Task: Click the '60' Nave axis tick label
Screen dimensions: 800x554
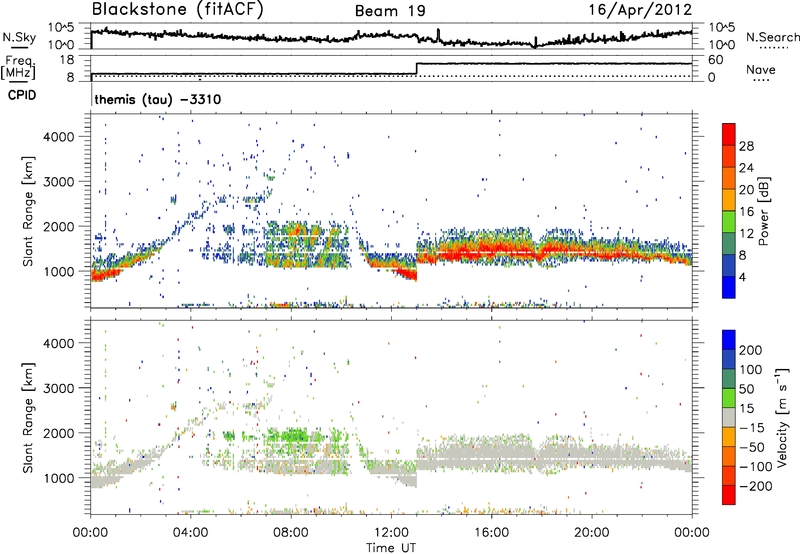Action: click(x=716, y=60)
